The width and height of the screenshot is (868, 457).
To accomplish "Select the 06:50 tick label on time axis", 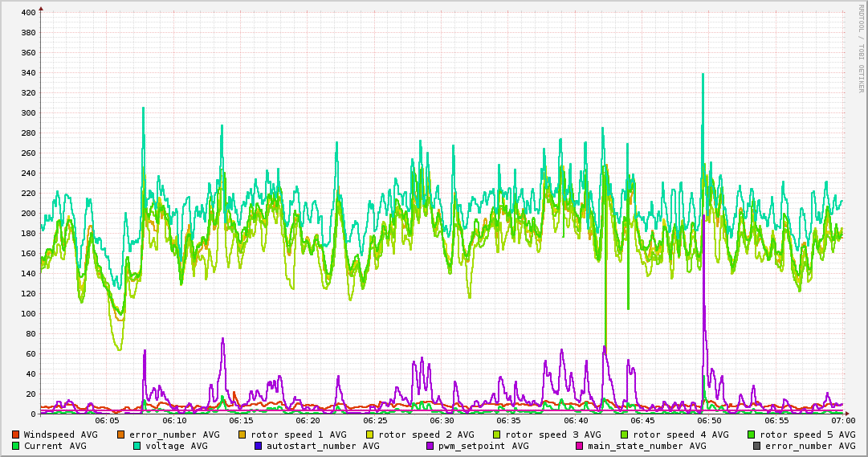I will (709, 420).
